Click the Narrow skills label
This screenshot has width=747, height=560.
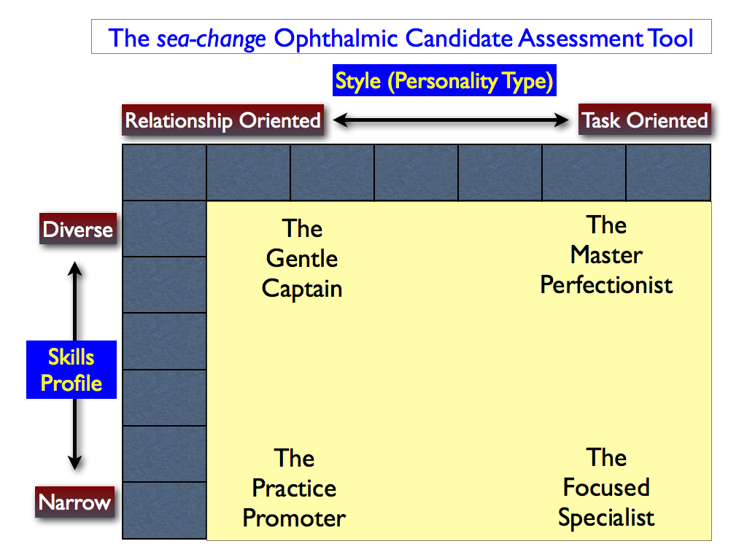(75, 502)
